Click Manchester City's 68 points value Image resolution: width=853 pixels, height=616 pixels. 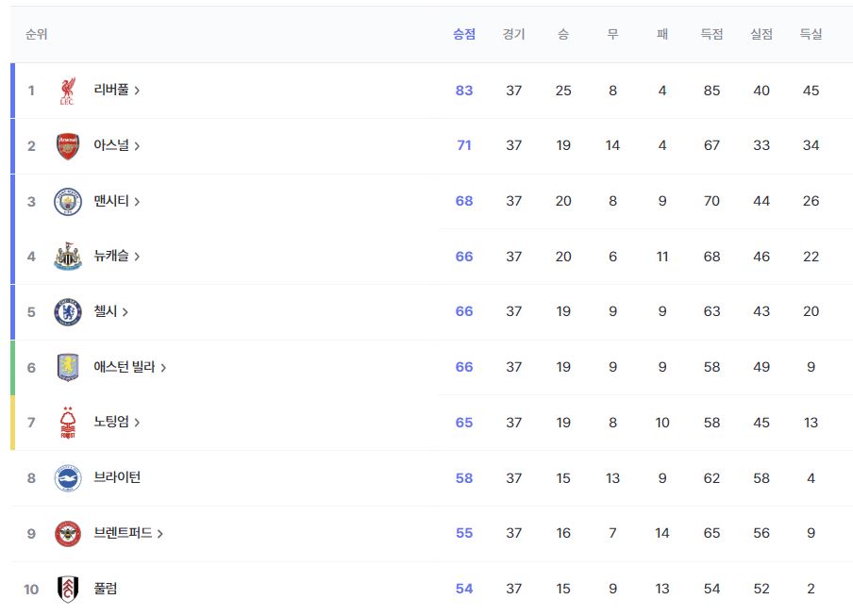click(464, 201)
